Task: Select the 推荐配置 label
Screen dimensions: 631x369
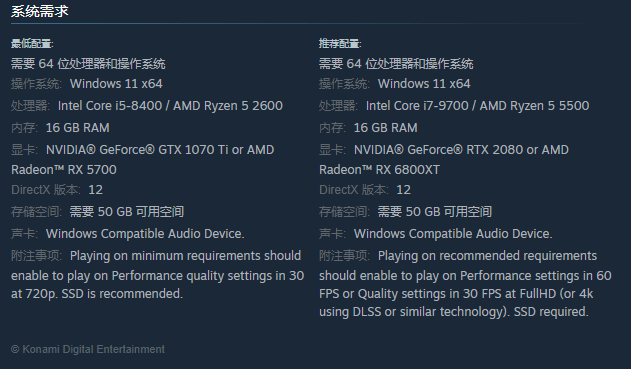Action: (x=340, y=43)
